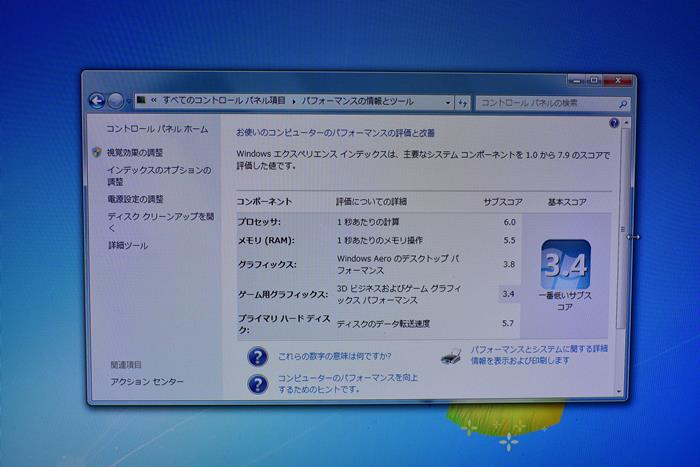Screen dimensions: 700x467
Task: Open ディスク クリーンアップを開く link
Action: point(161,222)
